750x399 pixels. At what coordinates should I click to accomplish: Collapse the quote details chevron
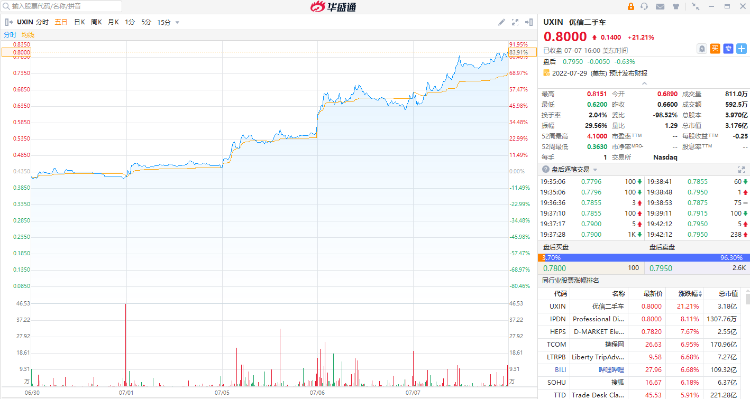click(644, 83)
